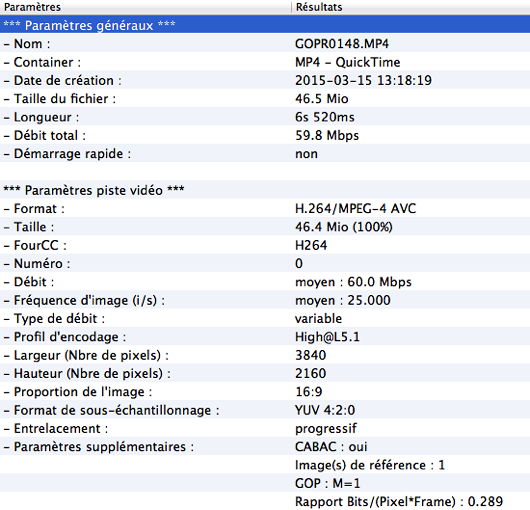
Task: Click the 59.8 Mbps value
Action: 327,136
